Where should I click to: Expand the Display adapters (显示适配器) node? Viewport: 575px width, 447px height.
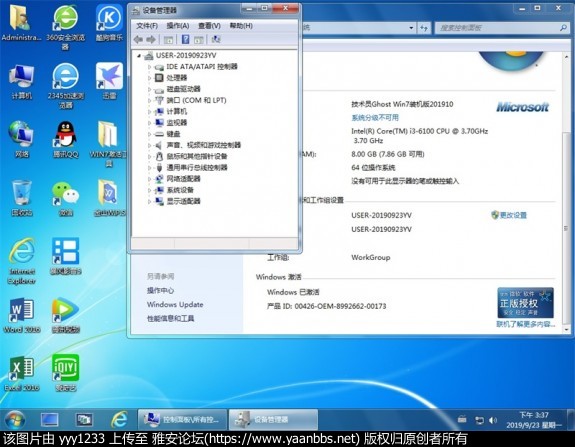(x=149, y=201)
